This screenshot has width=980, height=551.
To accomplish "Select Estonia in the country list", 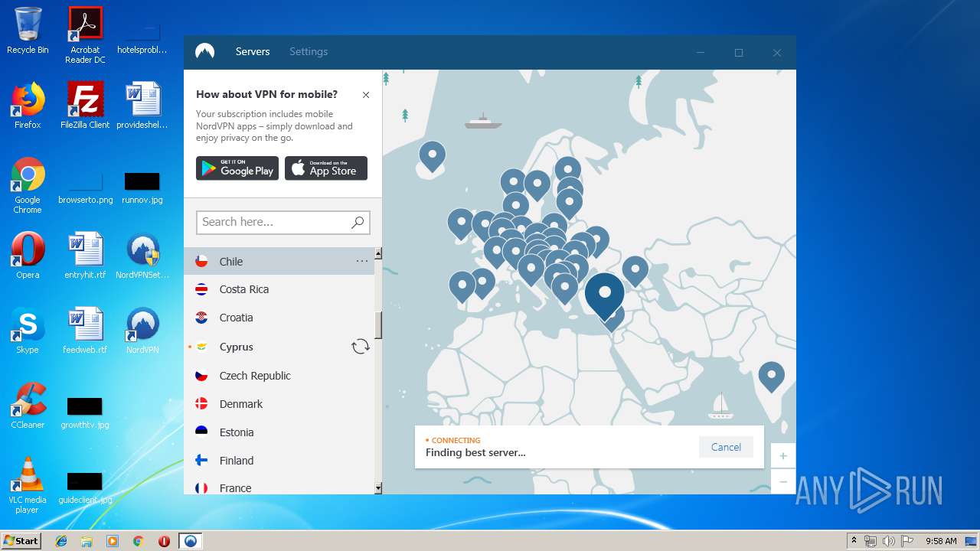I will pos(279,432).
